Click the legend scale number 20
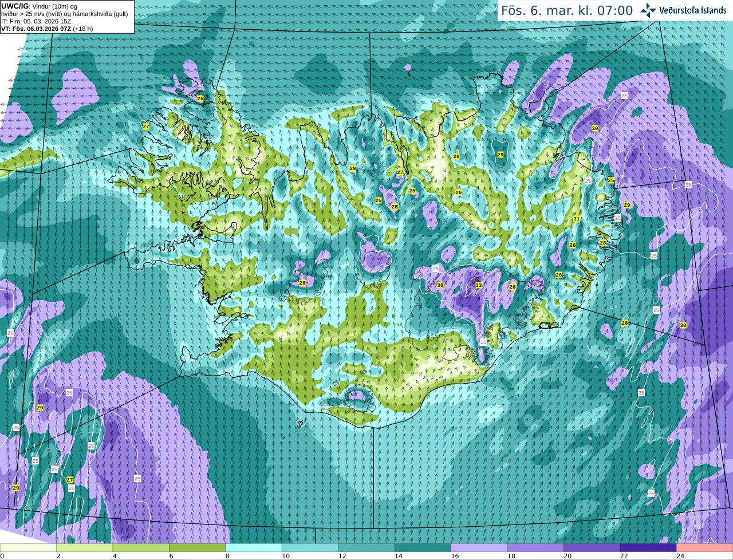 [x=568, y=556]
